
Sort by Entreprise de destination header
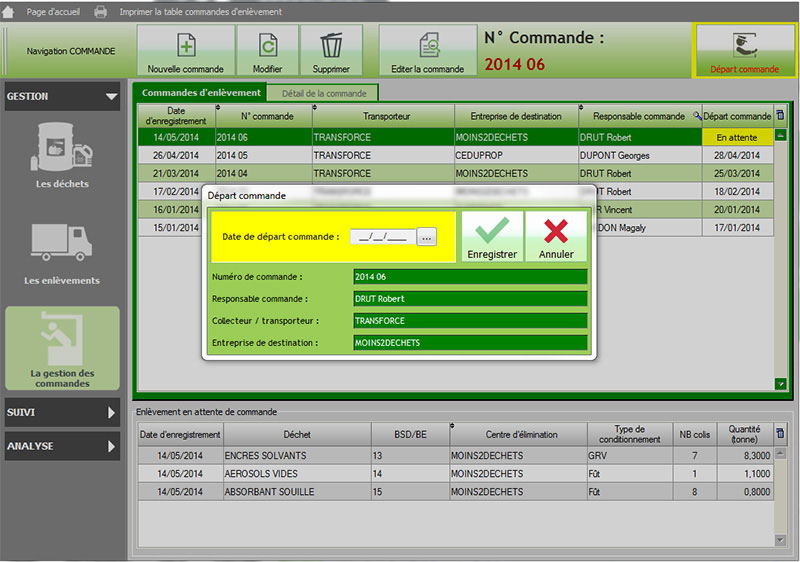tap(516, 116)
